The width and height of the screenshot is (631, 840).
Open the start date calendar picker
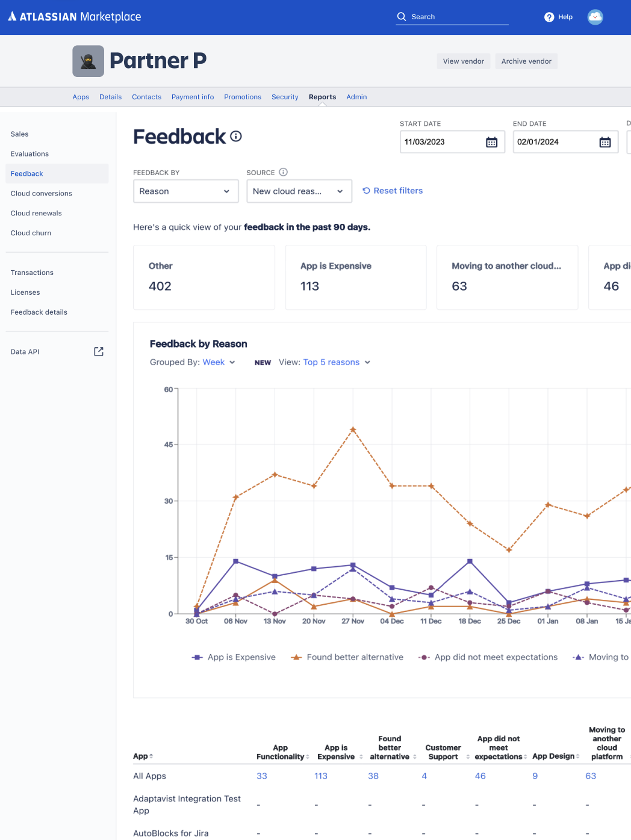point(493,142)
